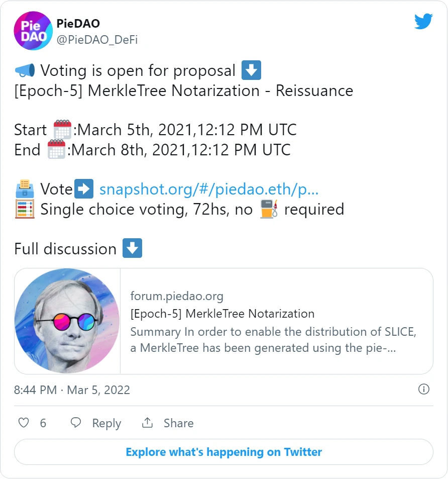Open the PieDAO profile avatar
The width and height of the screenshot is (448, 479).
tap(33, 31)
